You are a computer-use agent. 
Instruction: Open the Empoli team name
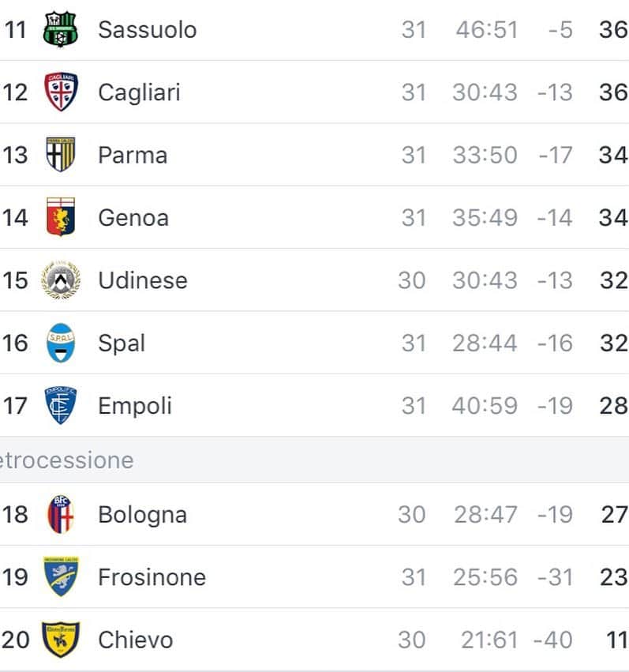(135, 406)
